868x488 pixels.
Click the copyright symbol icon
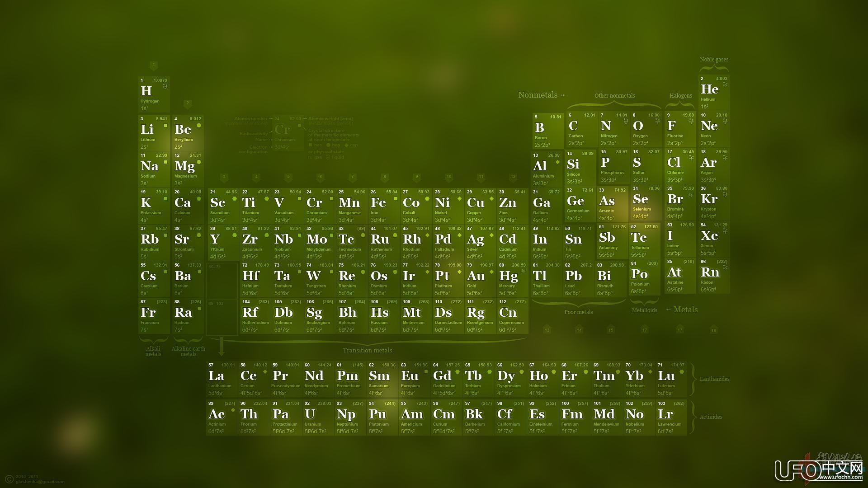click(9, 479)
